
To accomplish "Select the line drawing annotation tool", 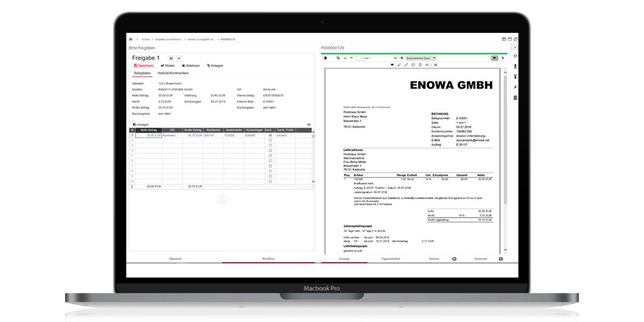I will point(406,64).
